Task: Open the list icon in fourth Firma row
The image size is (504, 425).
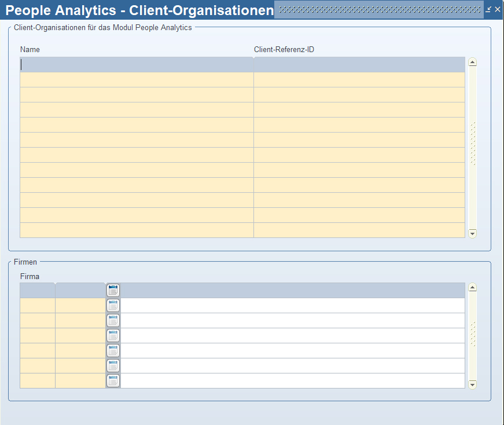Action: click(x=113, y=335)
